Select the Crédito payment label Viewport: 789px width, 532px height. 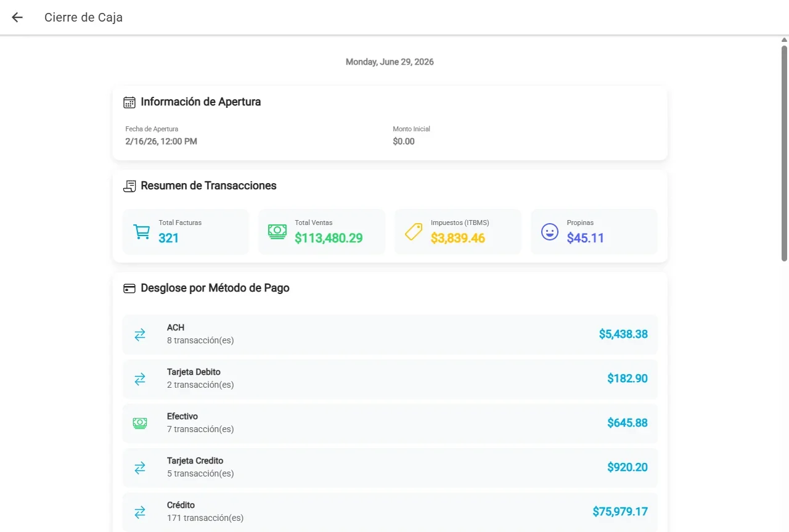(x=181, y=505)
